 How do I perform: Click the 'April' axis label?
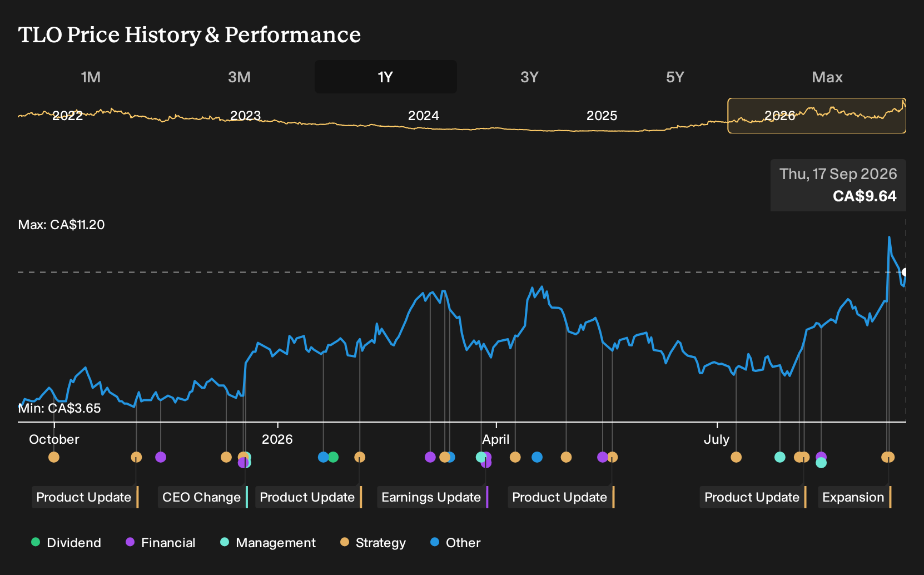pyautogui.click(x=496, y=439)
